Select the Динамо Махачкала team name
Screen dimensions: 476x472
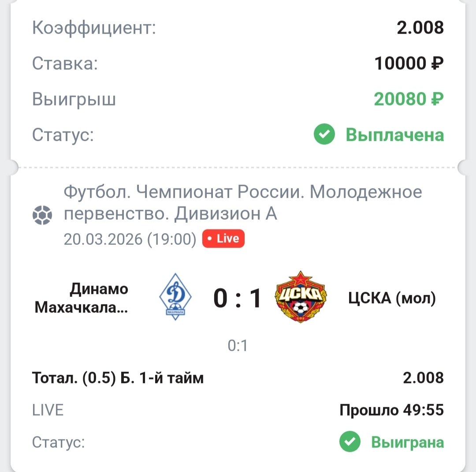82,298
